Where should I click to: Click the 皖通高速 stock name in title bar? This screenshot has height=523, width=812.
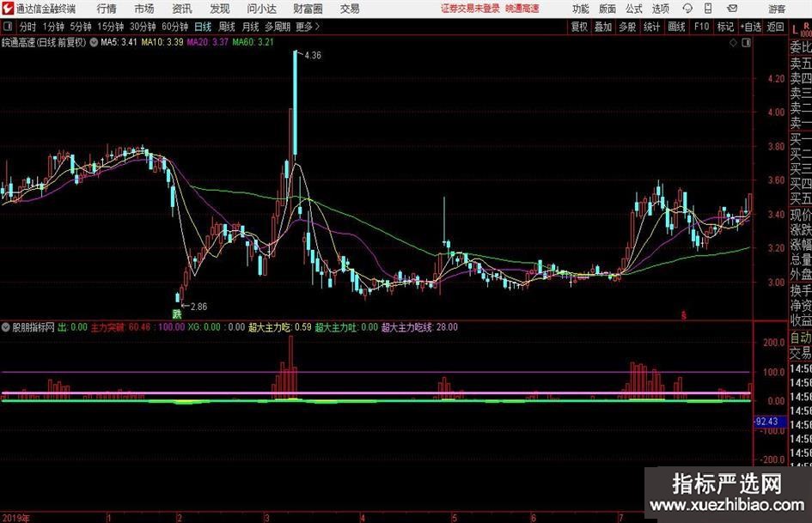tap(522, 9)
